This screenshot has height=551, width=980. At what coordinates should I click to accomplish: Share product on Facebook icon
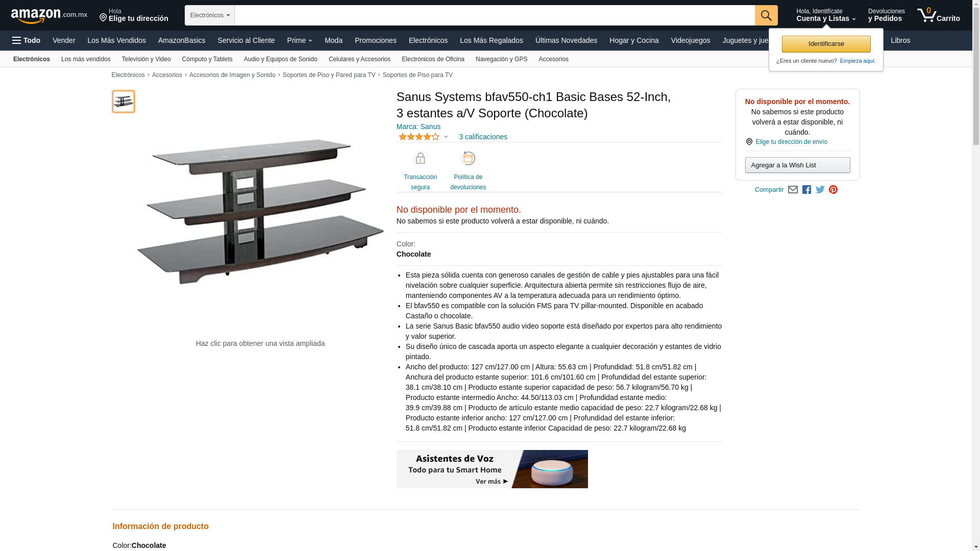806,190
